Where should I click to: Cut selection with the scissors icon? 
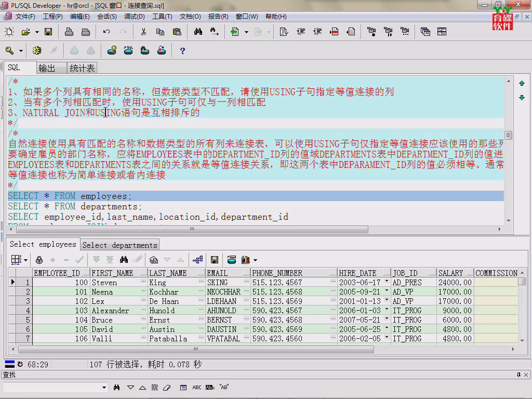143,32
